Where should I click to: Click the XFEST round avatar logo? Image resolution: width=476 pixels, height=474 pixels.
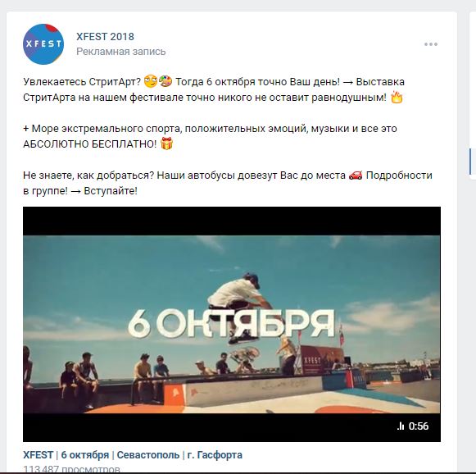(43, 44)
